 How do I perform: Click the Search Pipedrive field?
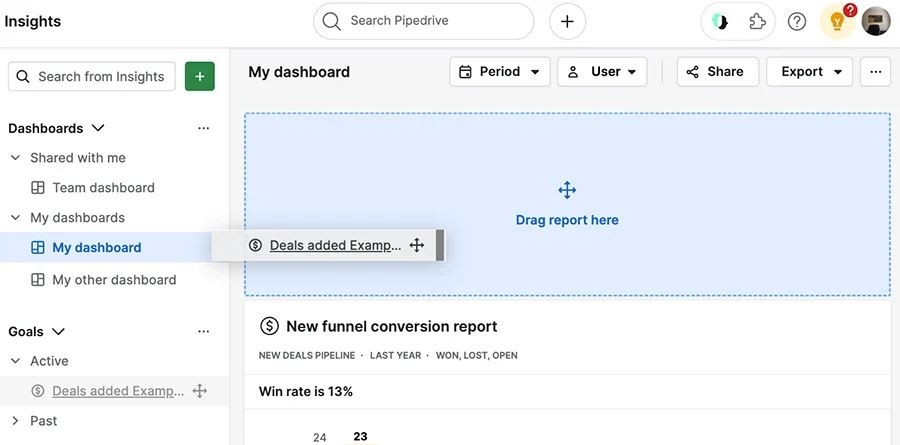click(424, 21)
